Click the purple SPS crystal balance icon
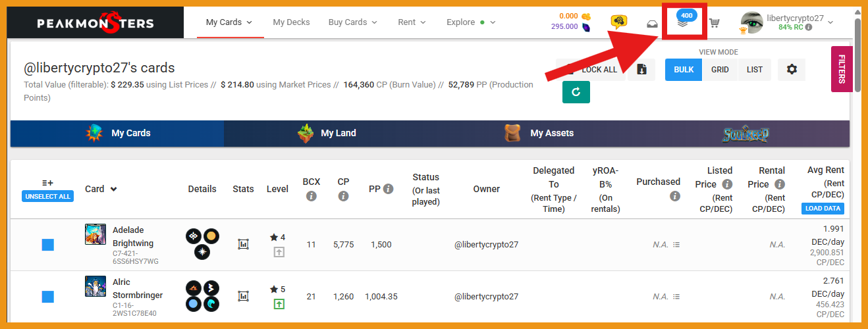Screen dimensions: 868x329 click(x=586, y=27)
